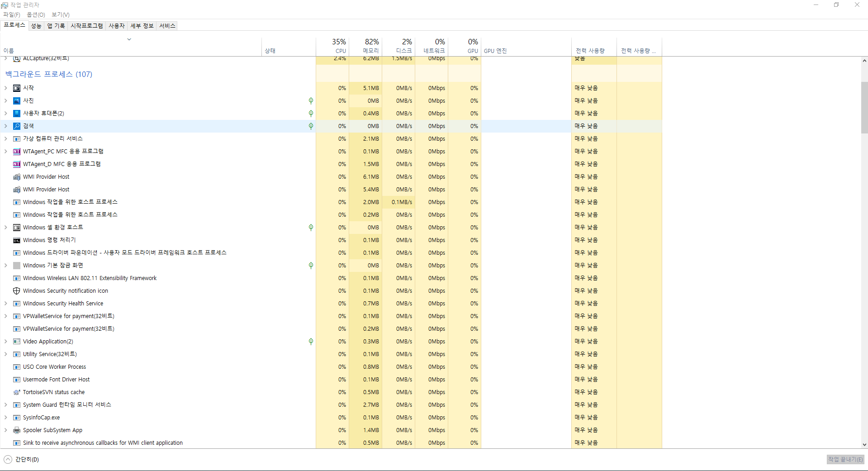Click the vertical scrollbar thumb
The height and width of the screenshot is (471, 868).
pos(864,108)
